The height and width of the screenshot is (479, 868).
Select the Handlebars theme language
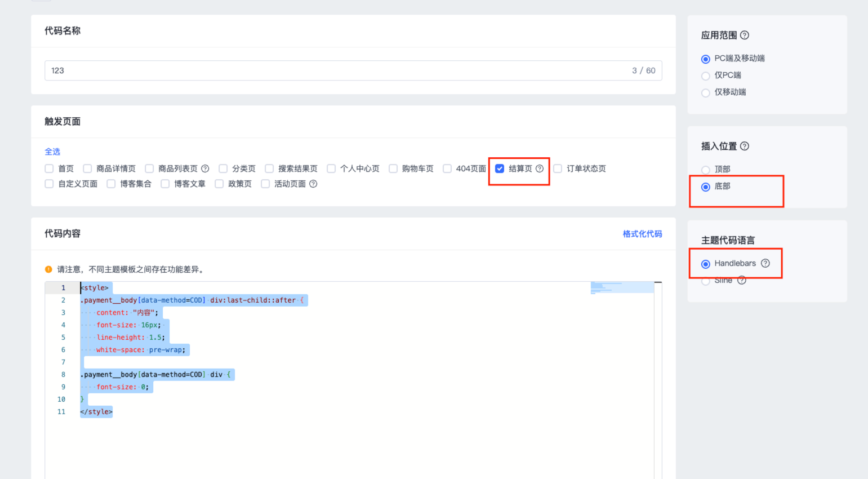click(706, 264)
